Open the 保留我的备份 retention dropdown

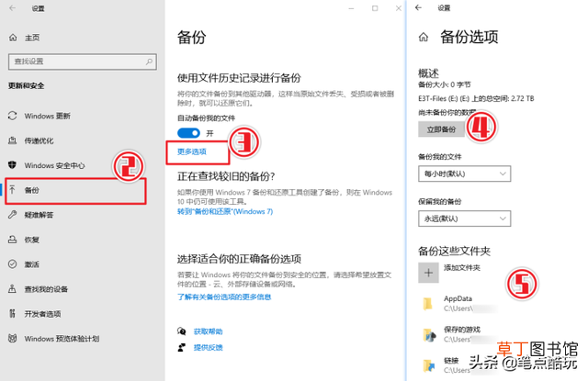click(465, 219)
